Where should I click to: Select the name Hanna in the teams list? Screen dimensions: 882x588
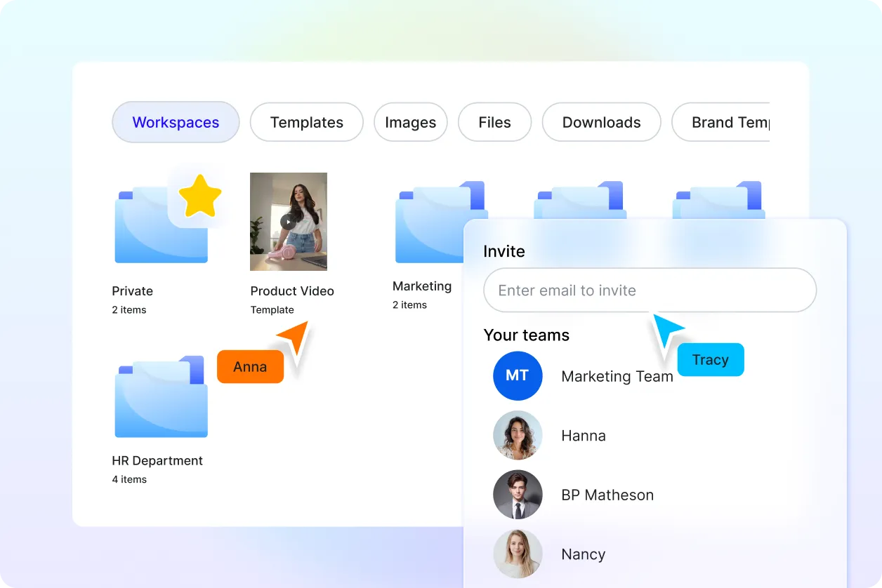(584, 436)
